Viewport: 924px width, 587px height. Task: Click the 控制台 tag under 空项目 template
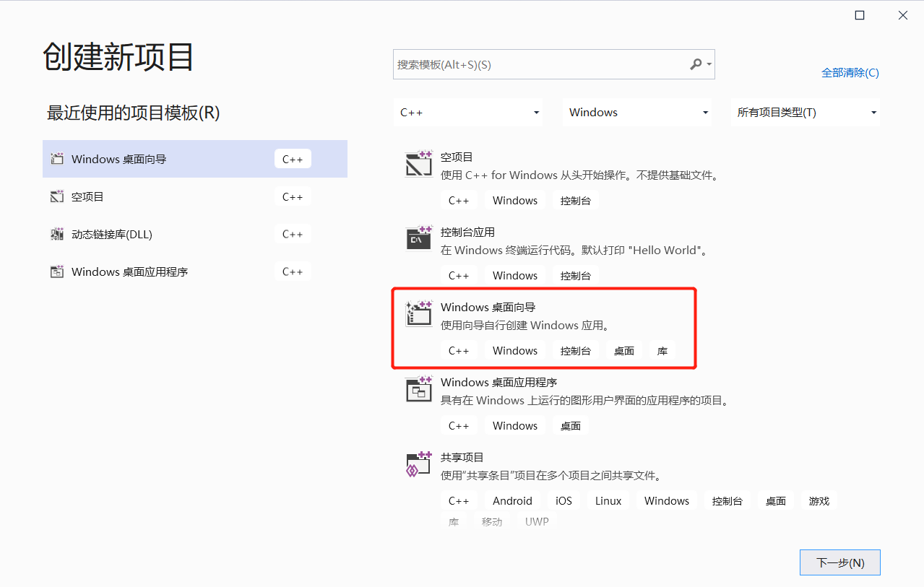576,201
